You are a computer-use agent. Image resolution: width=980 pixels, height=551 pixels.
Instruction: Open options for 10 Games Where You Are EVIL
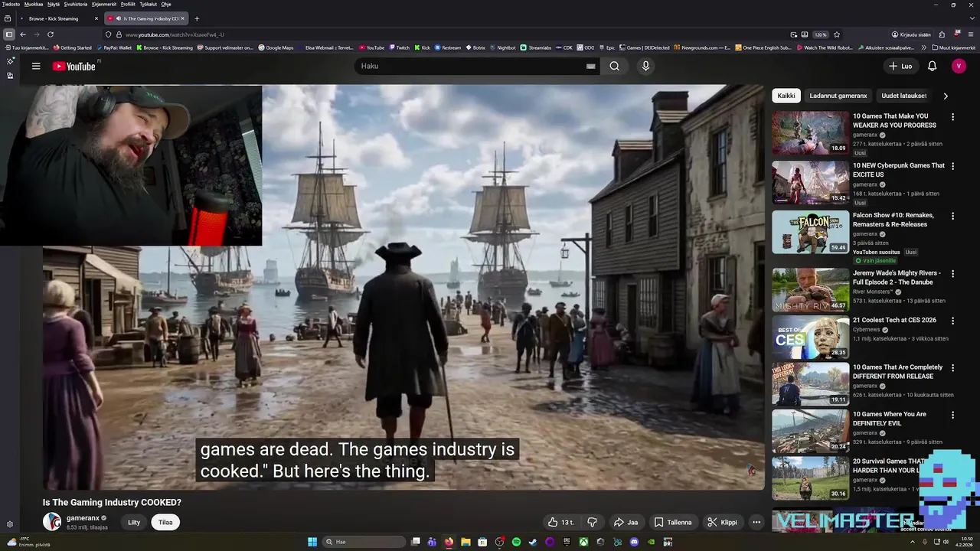[952, 415]
